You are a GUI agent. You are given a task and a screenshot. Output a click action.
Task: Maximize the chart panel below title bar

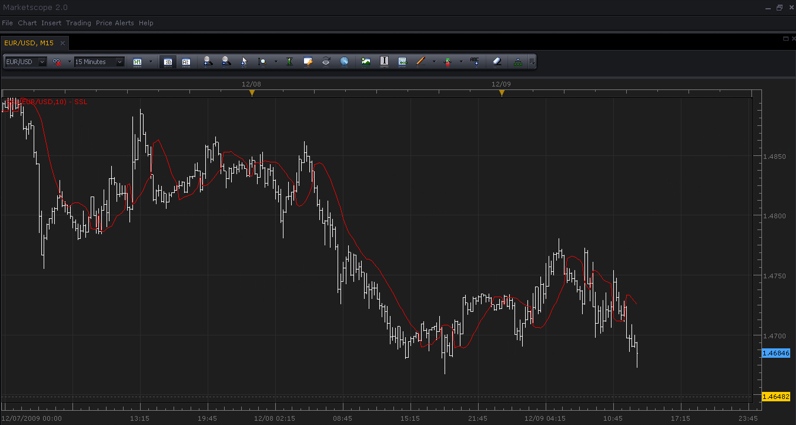click(786, 39)
